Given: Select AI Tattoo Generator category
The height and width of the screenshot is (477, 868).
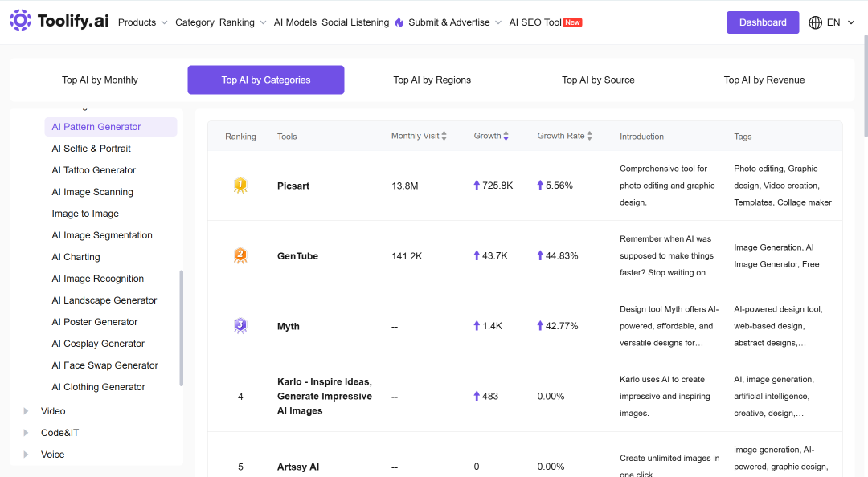Looking at the screenshot, I should [x=93, y=170].
